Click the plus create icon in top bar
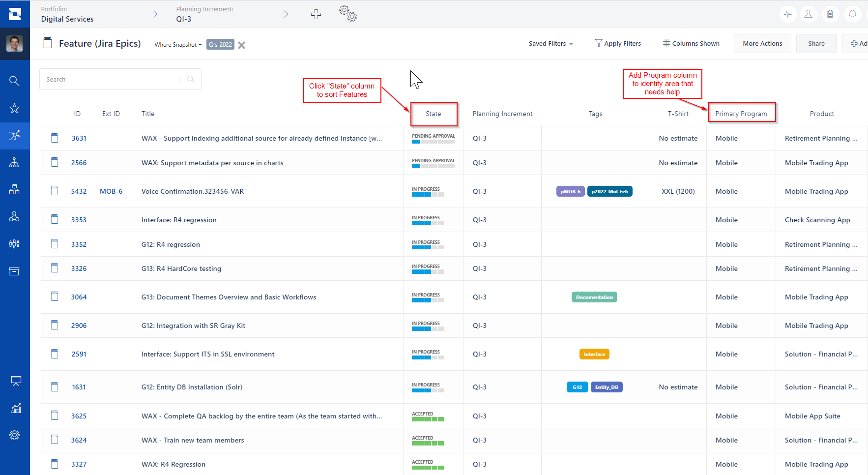 coord(316,14)
